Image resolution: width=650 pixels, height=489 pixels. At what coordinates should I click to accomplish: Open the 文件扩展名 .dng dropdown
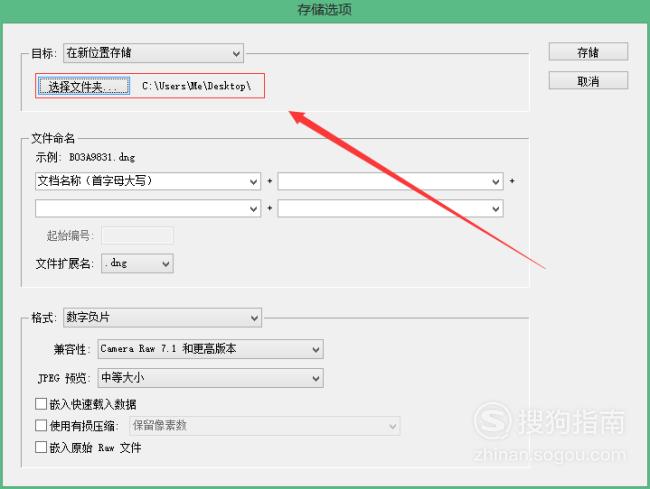coord(137,263)
